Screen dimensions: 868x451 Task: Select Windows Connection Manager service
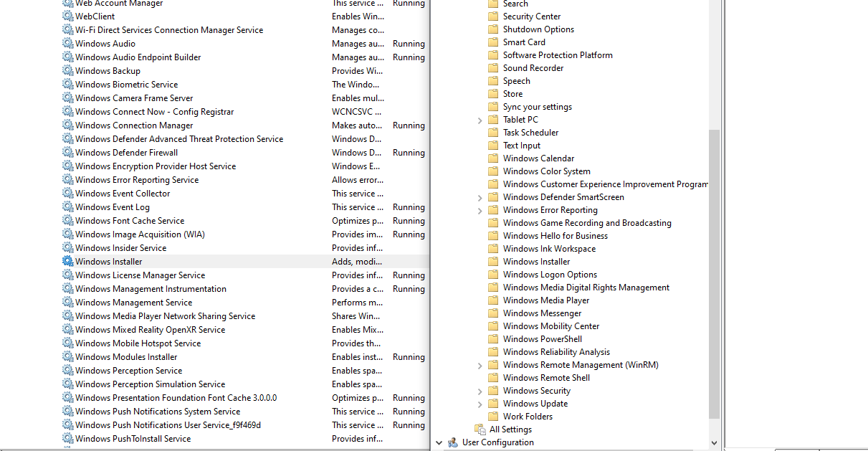pyautogui.click(x=134, y=125)
